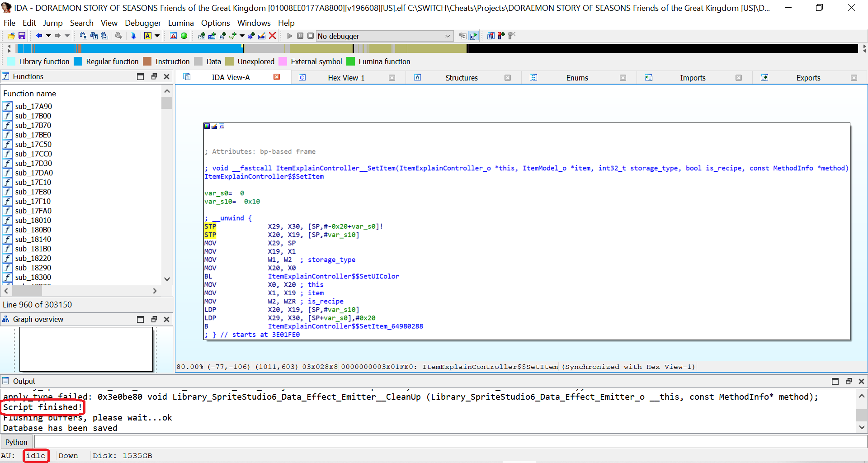The width and height of the screenshot is (868, 463).
Task: Click the text search binoculars icon
Action: click(94, 36)
